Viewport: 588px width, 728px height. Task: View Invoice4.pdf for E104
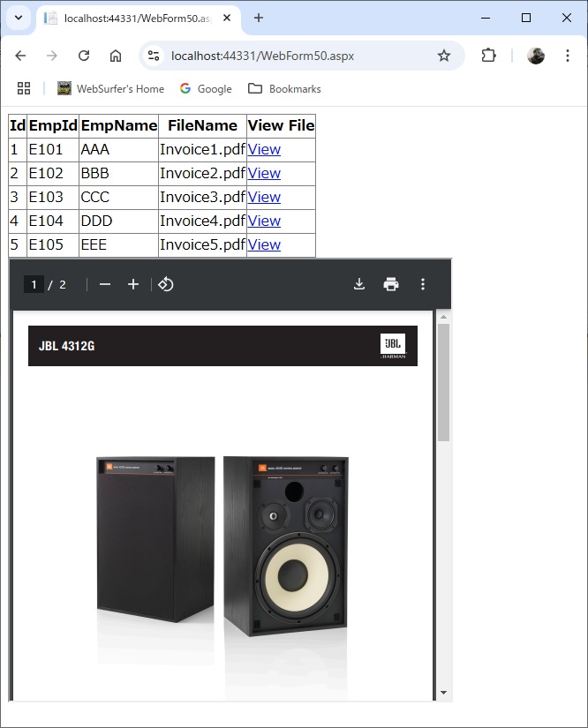point(264,221)
